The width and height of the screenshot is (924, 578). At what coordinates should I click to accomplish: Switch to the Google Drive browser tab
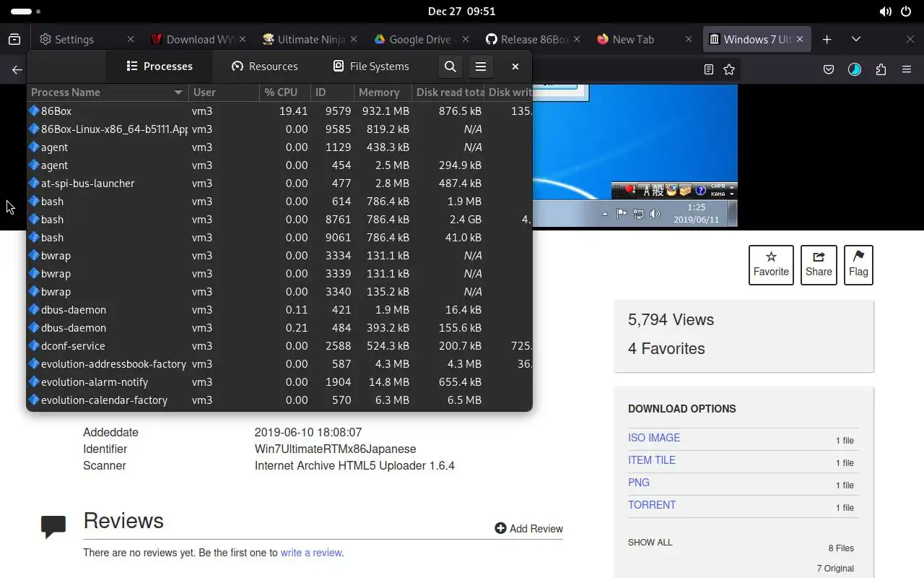(420, 40)
